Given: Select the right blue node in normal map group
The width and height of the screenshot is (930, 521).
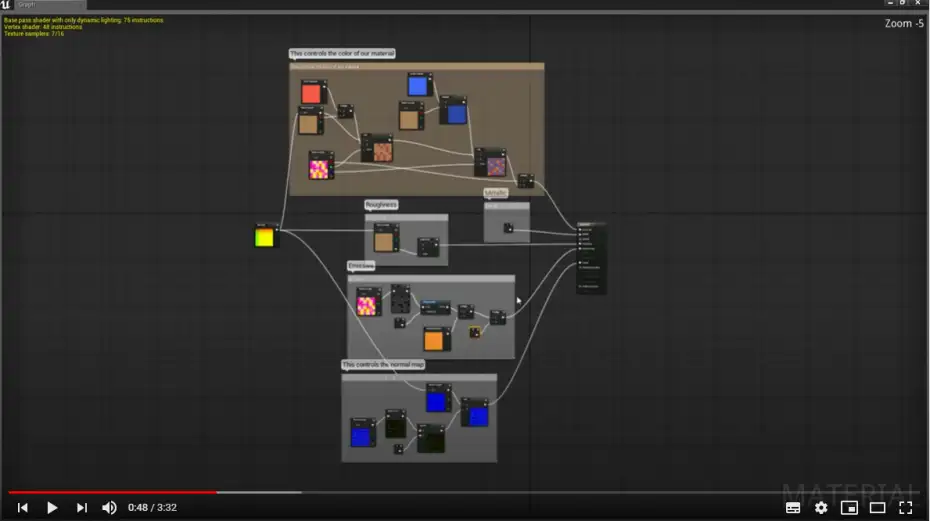Looking at the screenshot, I should click(475, 412).
